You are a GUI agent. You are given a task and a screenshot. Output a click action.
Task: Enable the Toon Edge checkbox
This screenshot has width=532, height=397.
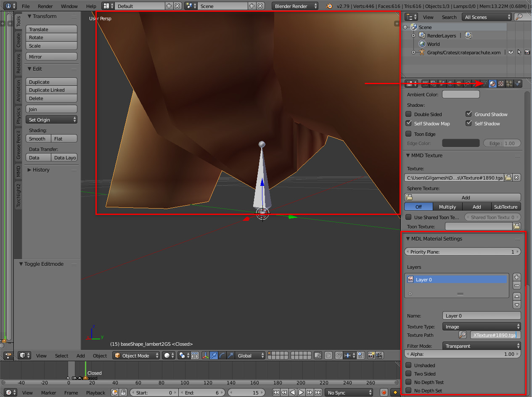pyautogui.click(x=408, y=134)
